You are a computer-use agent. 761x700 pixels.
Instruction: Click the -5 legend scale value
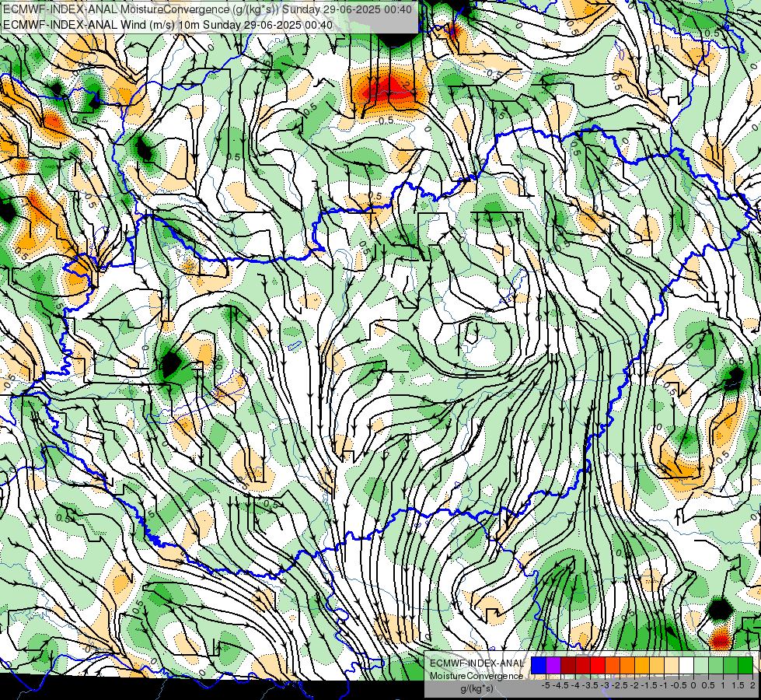[546, 685]
